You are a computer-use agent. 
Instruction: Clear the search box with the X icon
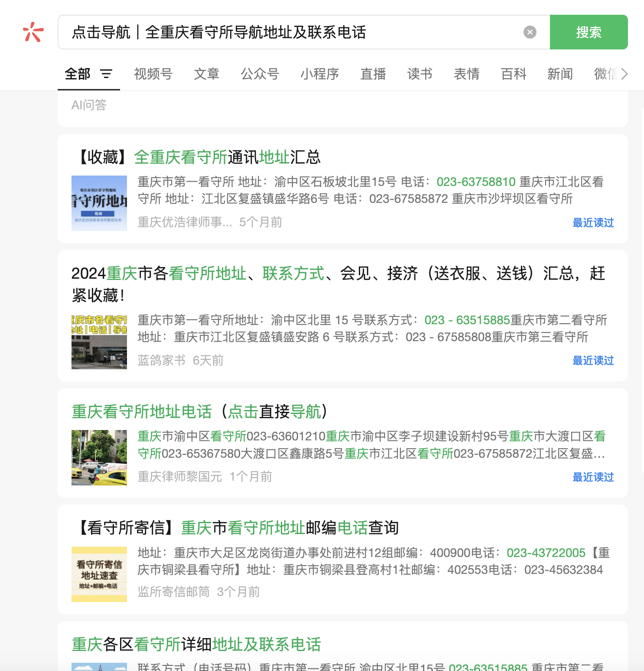tap(530, 32)
